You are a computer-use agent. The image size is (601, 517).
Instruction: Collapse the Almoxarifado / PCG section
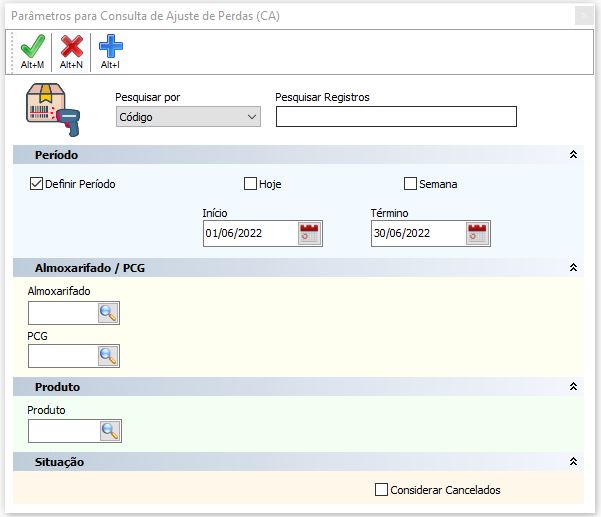point(573,268)
